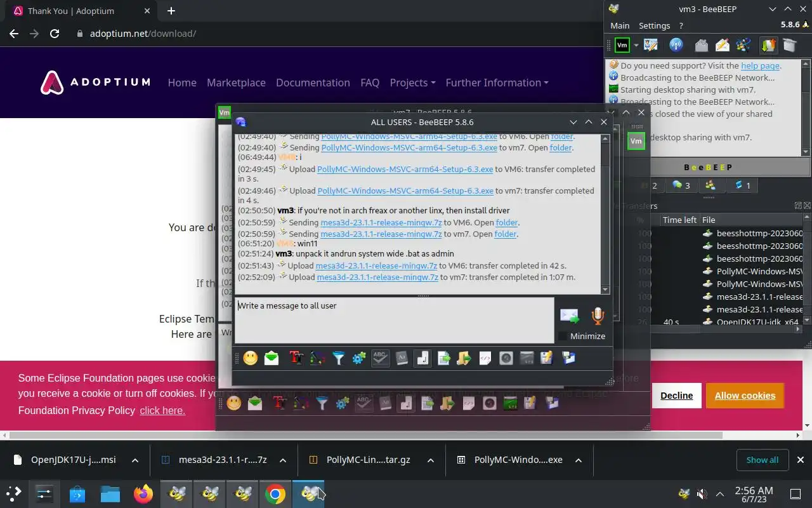Click the Decline cookies button

pos(676,396)
